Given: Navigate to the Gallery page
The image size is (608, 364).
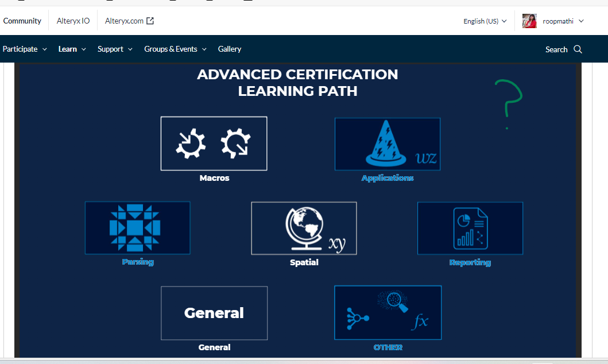Looking at the screenshot, I should click(229, 49).
